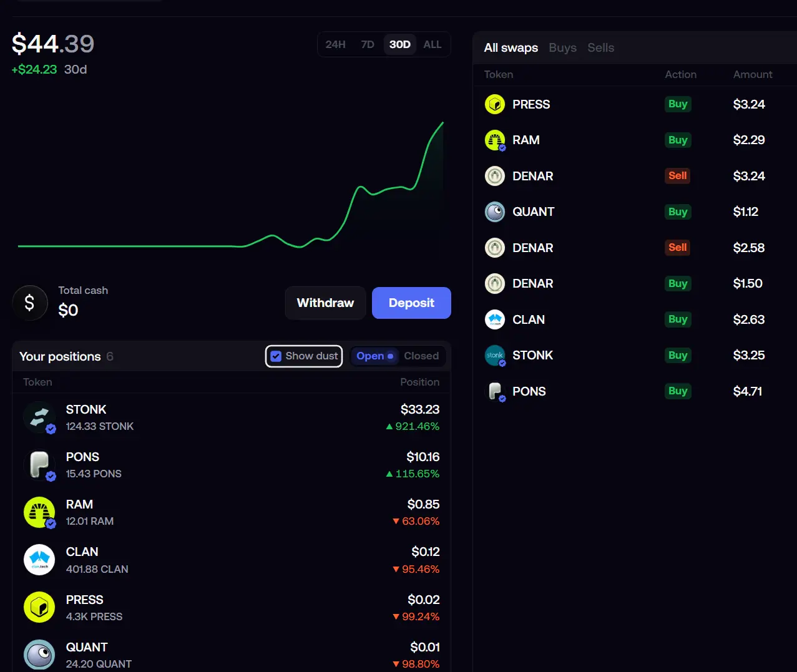Click STONK token icon in swaps list
Image resolution: width=797 pixels, height=672 pixels.
(x=495, y=355)
